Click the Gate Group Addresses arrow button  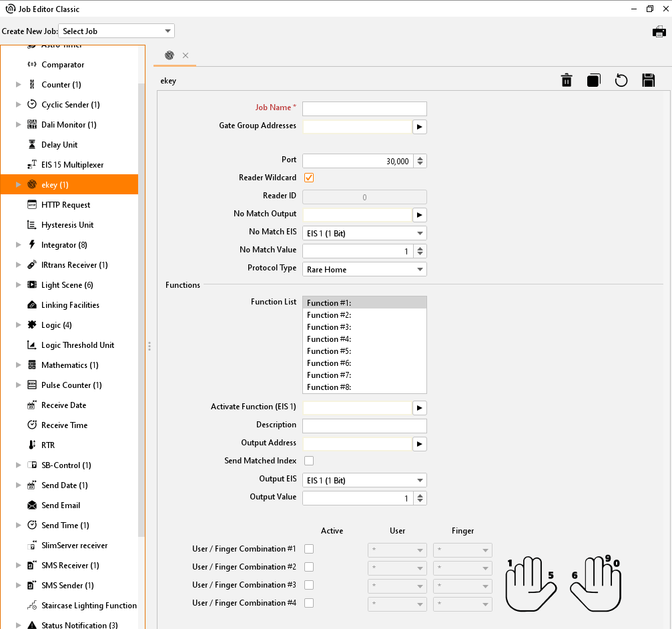coord(419,126)
